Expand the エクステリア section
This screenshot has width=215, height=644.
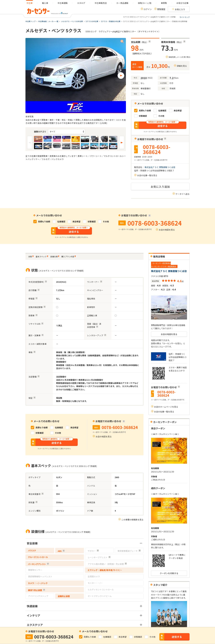point(141,625)
